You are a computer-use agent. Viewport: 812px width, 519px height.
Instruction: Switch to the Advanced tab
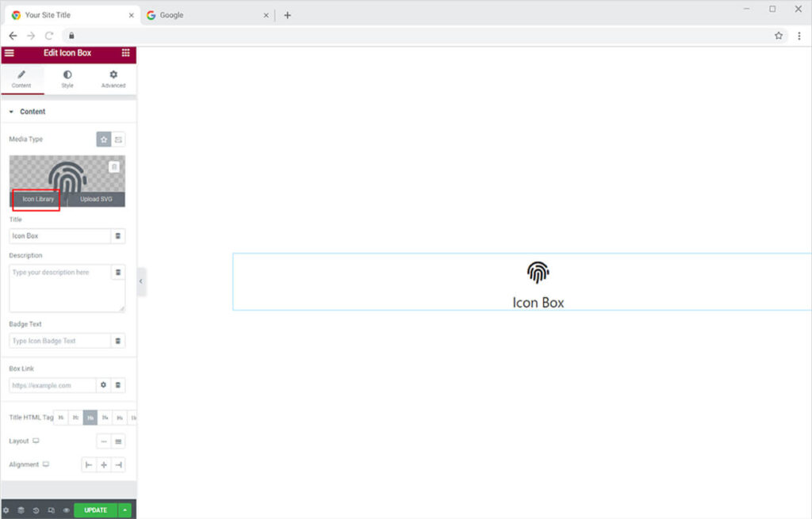click(x=113, y=78)
